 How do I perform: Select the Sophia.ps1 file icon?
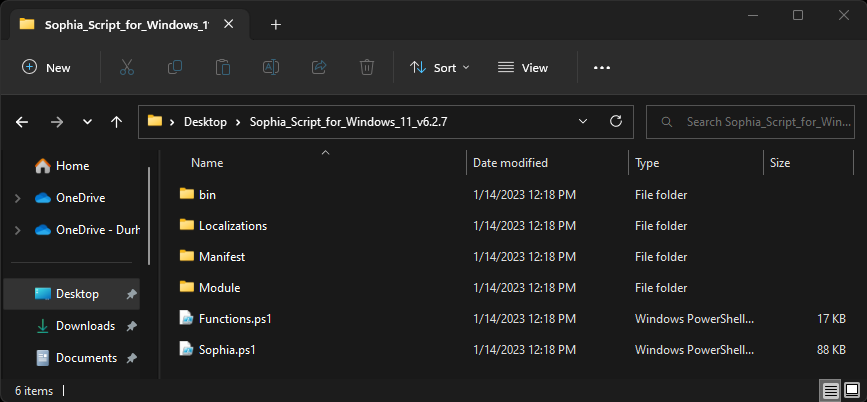tap(187, 349)
